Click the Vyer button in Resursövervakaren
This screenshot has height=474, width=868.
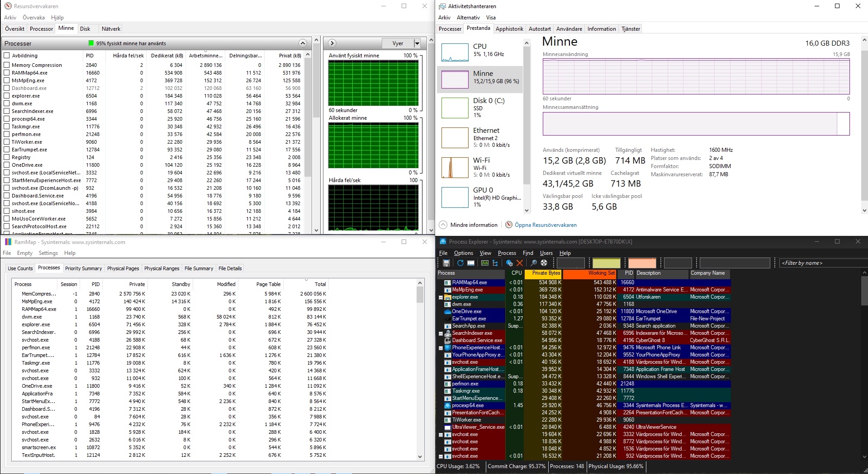click(398, 43)
